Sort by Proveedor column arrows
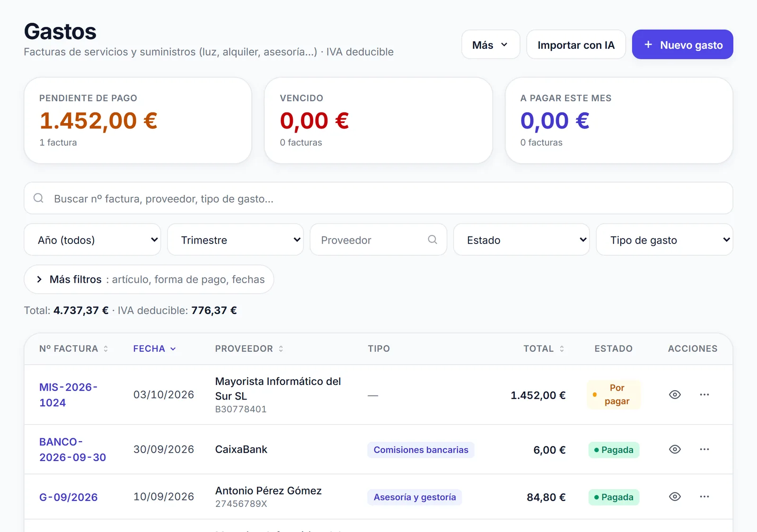 pyautogui.click(x=281, y=349)
